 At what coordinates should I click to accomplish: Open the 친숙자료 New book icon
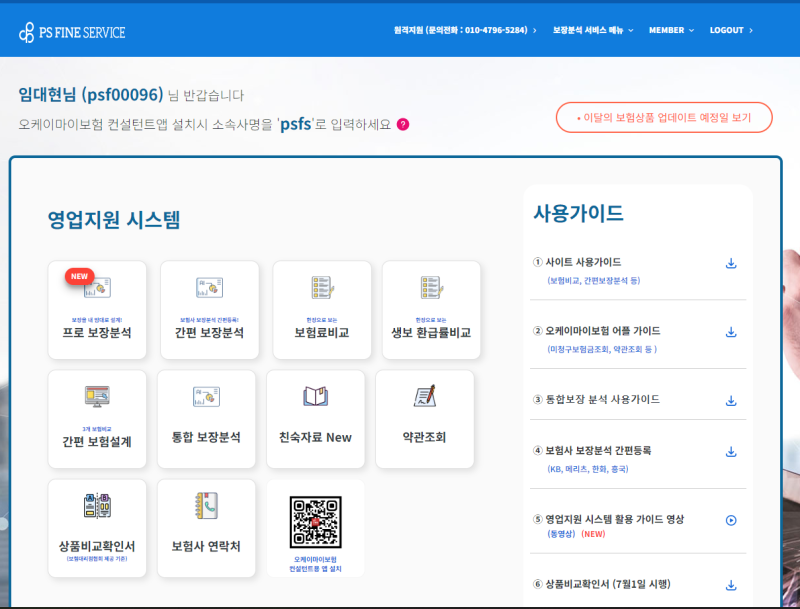click(x=316, y=396)
